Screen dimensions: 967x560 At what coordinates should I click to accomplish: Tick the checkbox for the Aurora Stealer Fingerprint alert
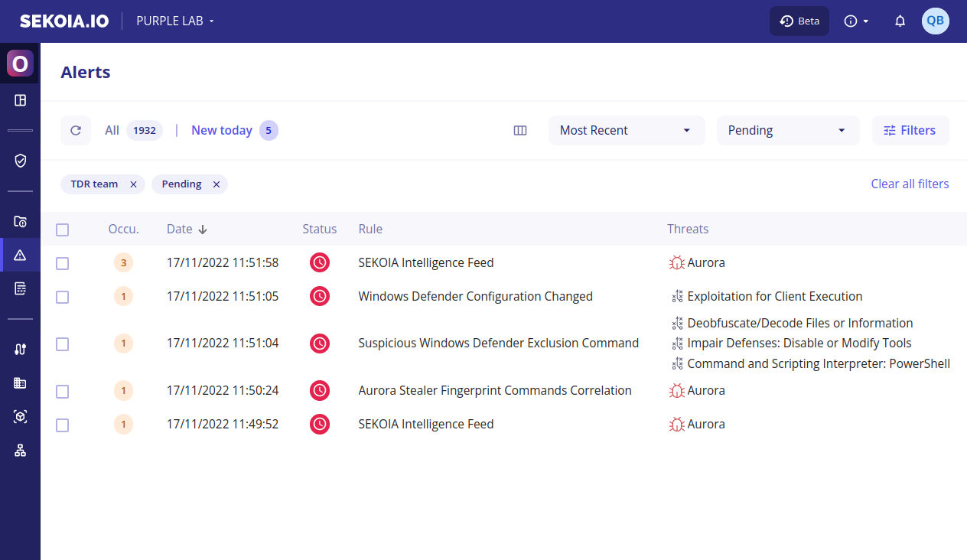tap(62, 390)
